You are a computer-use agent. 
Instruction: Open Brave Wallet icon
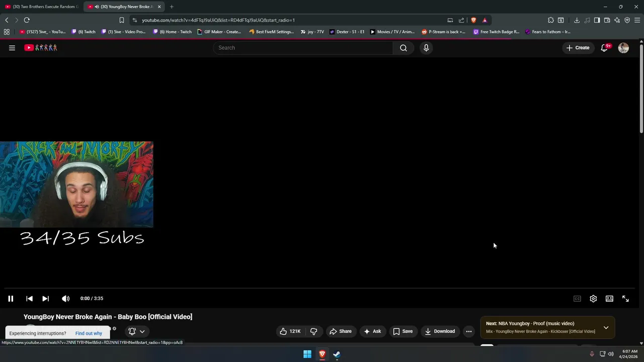click(607, 20)
